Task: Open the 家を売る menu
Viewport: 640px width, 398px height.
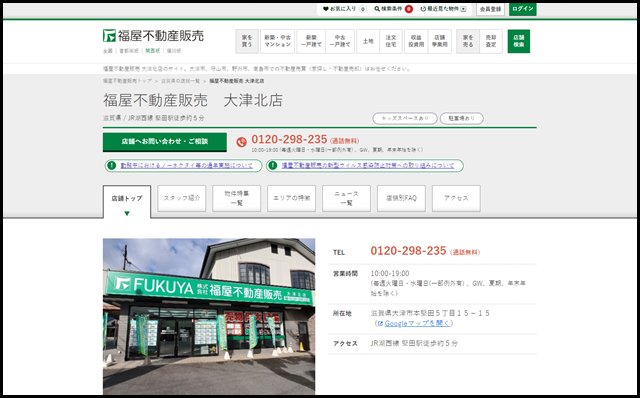Action: pos(468,41)
